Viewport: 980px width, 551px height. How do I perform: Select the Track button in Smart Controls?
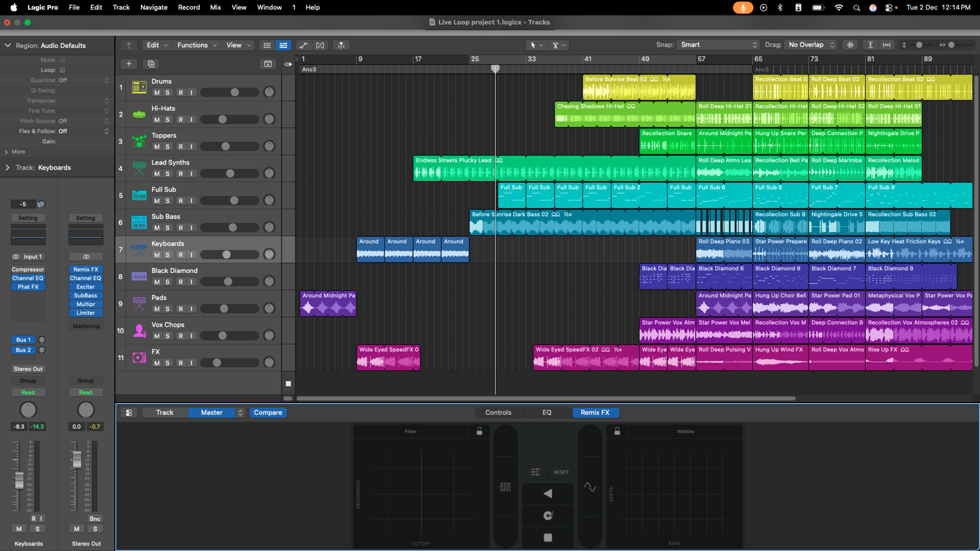click(x=165, y=413)
